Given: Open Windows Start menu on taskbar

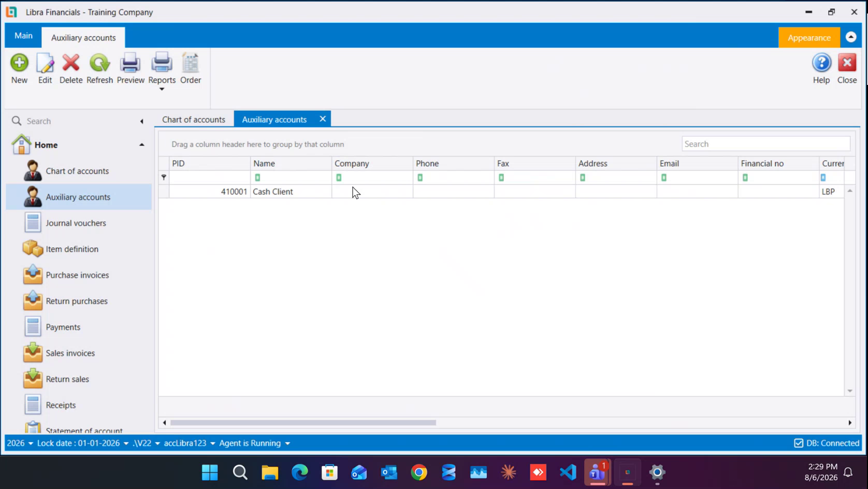Looking at the screenshot, I should [x=210, y=472].
